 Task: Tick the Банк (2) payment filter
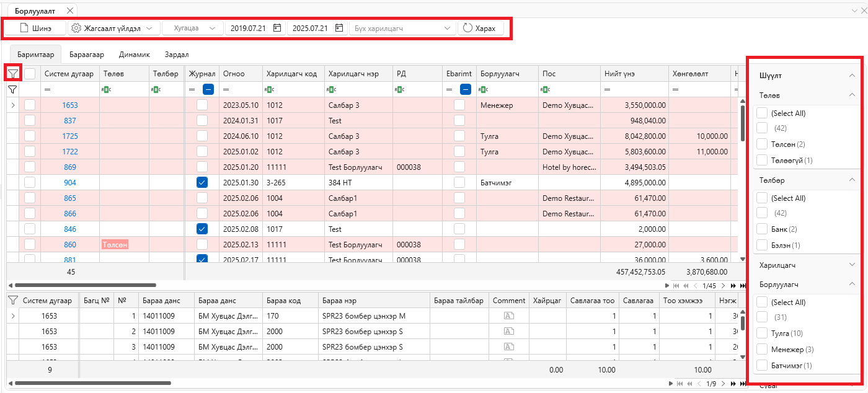[762, 229]
